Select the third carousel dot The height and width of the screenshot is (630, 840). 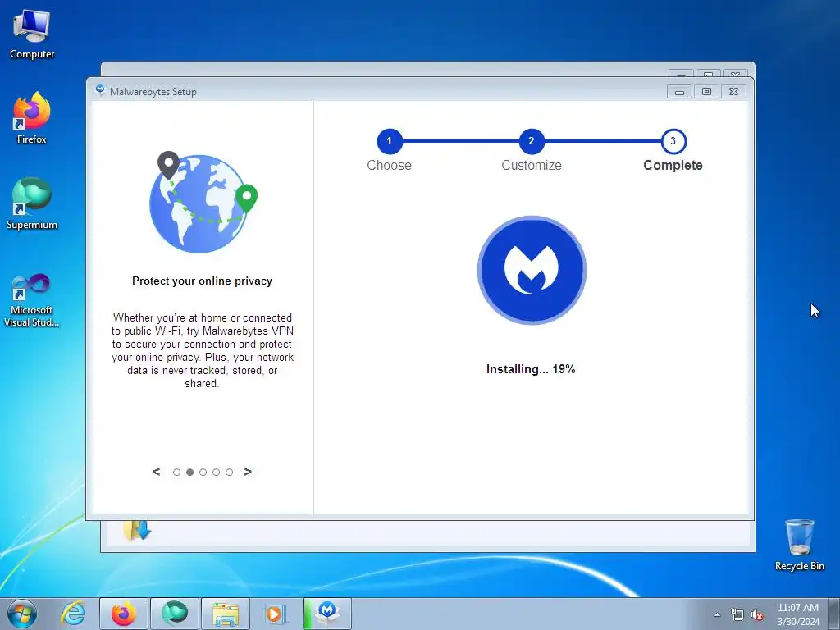point(203,472)
